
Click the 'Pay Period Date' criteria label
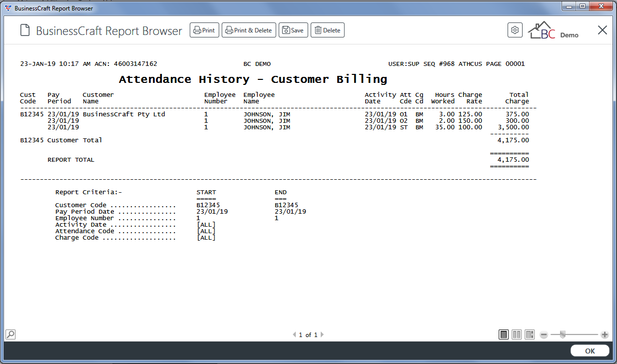[84, 212]
